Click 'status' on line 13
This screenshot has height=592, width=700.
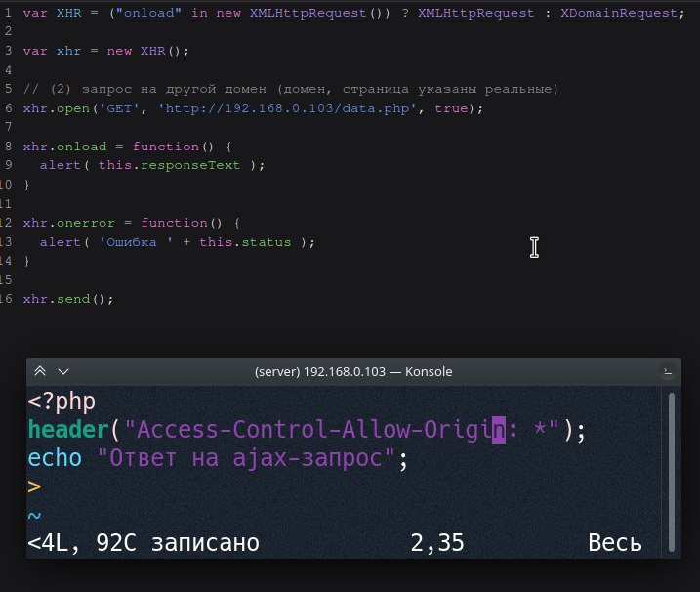(x=267, y=242)
